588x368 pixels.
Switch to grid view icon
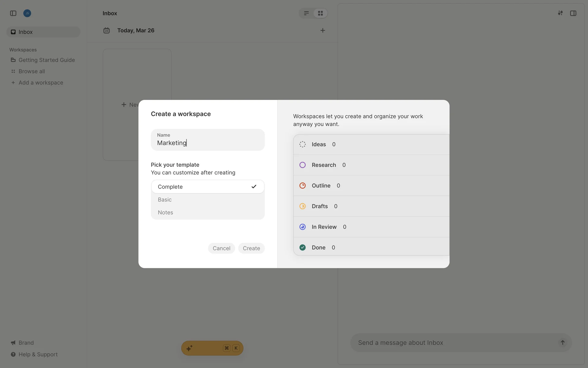coord(320,13)
